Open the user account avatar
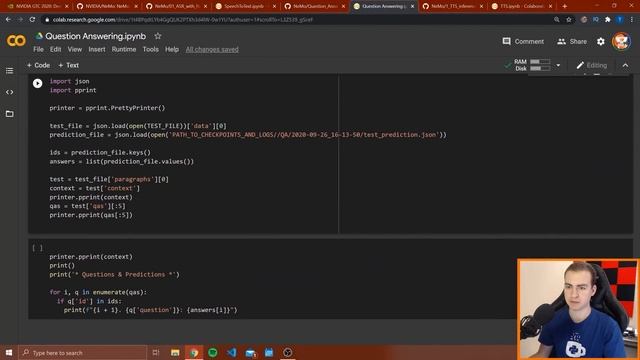Image resolution: width=640 pixels, height=360 pixels. pos(621,41)
